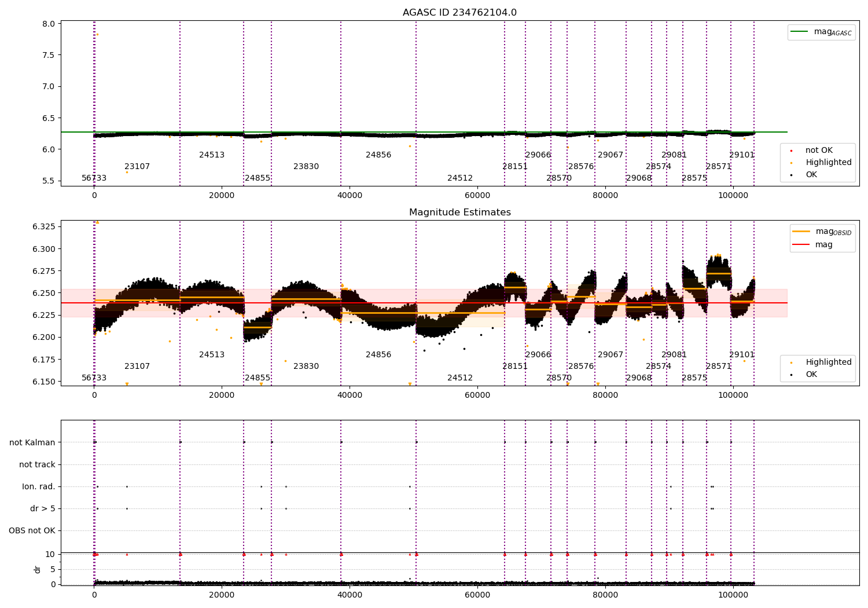The image size is (868, 608).
Task: Click the 6.250 y-axis tick label
Action: (44, 294)
